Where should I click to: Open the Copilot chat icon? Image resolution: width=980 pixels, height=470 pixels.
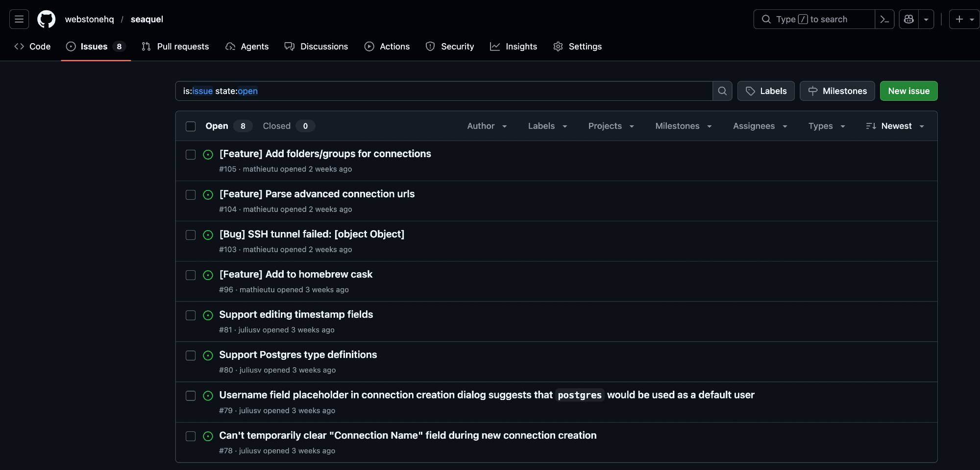tap(909, 19)
